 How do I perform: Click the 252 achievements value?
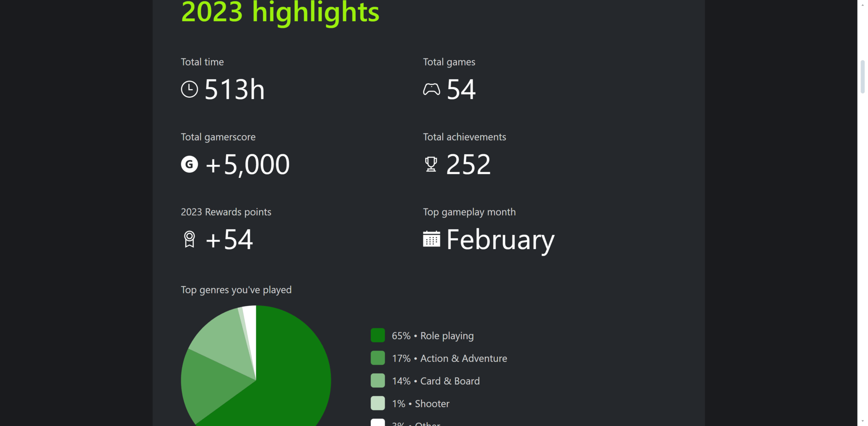click(x=468, y=164)
